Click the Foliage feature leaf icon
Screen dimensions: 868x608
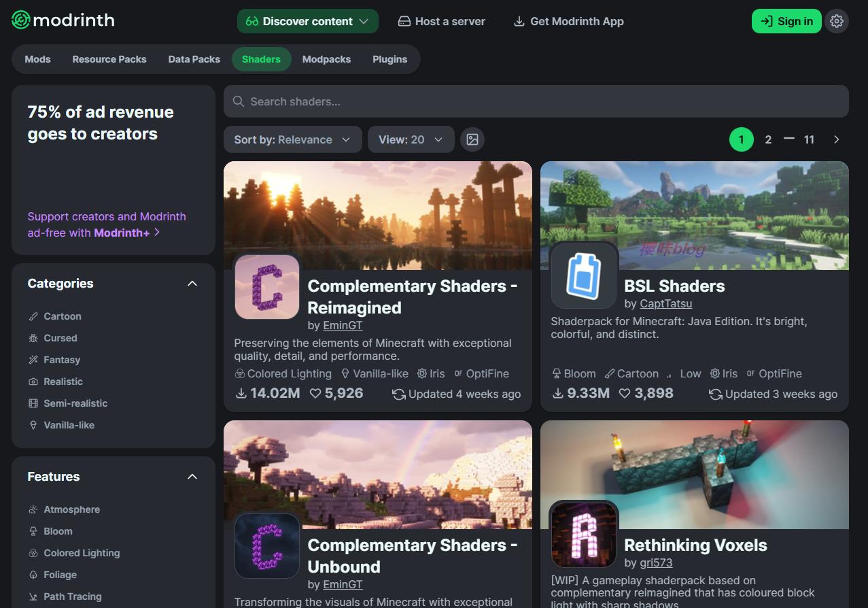pos(33,575)
